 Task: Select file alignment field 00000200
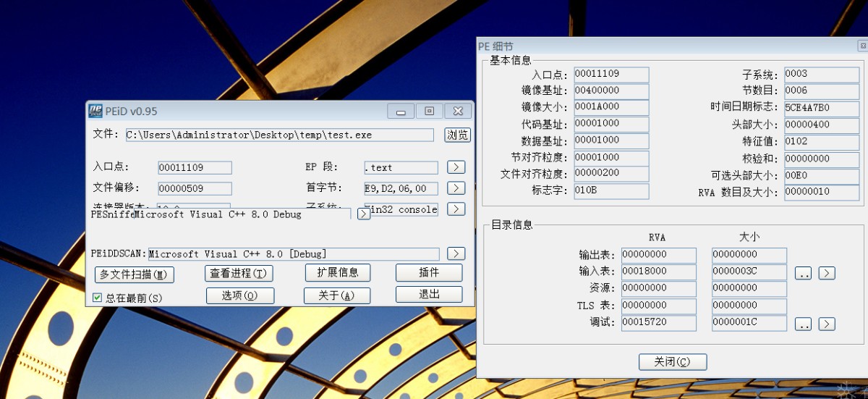(x=611, y=175)
